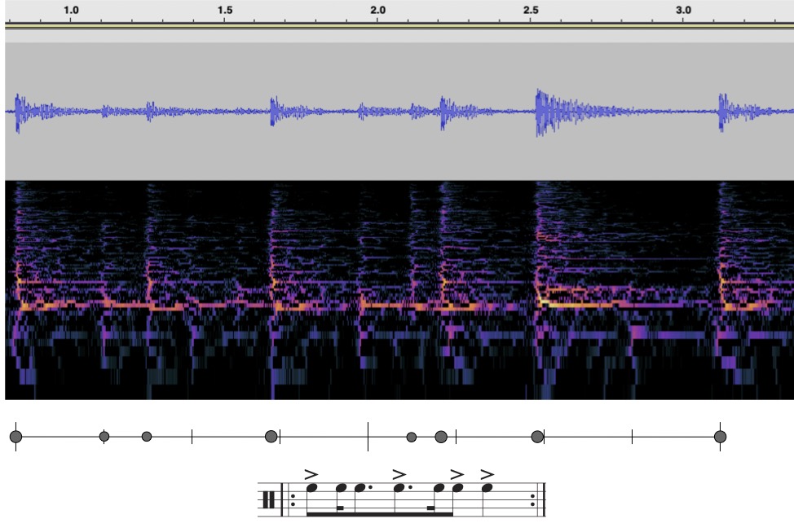Image resolution: width=794 pixels, height=532 pixels.
Task: Click the first onset dot on the timeline
Action: 15,437
